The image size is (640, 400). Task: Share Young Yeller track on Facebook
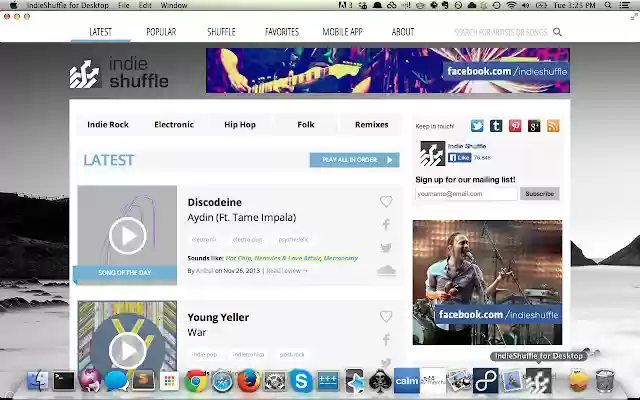click(386, 339)
